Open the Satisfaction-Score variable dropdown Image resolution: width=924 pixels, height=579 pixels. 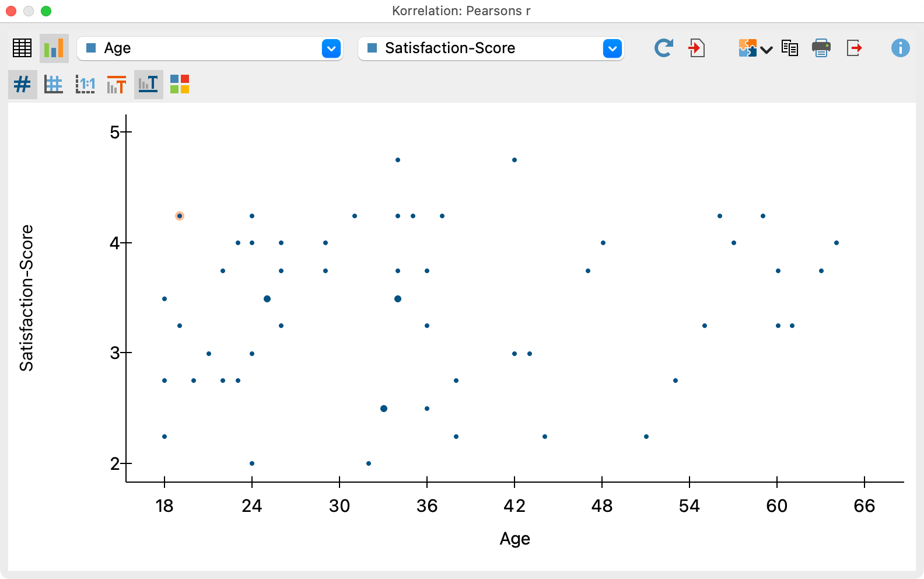tap(611, 48)
